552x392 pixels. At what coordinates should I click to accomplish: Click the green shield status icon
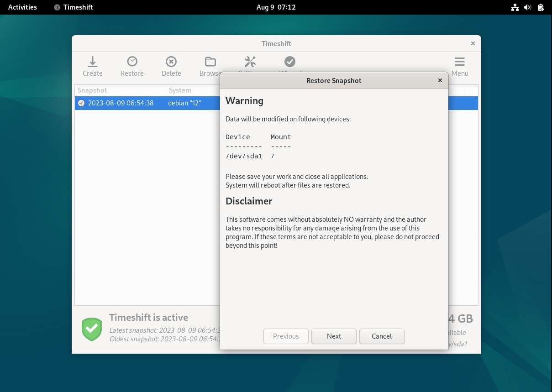(92, 329)
